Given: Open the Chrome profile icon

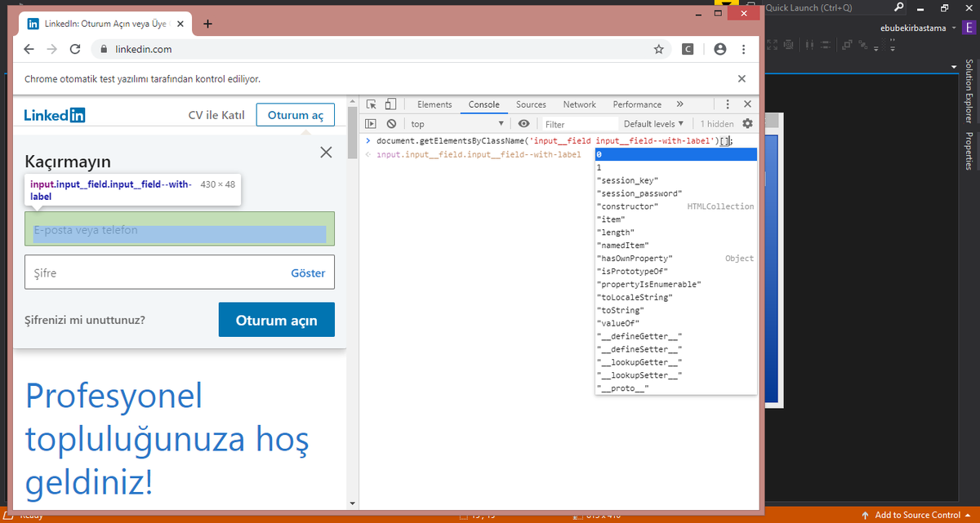Looking at the screenshot, I should coord(719,49).
